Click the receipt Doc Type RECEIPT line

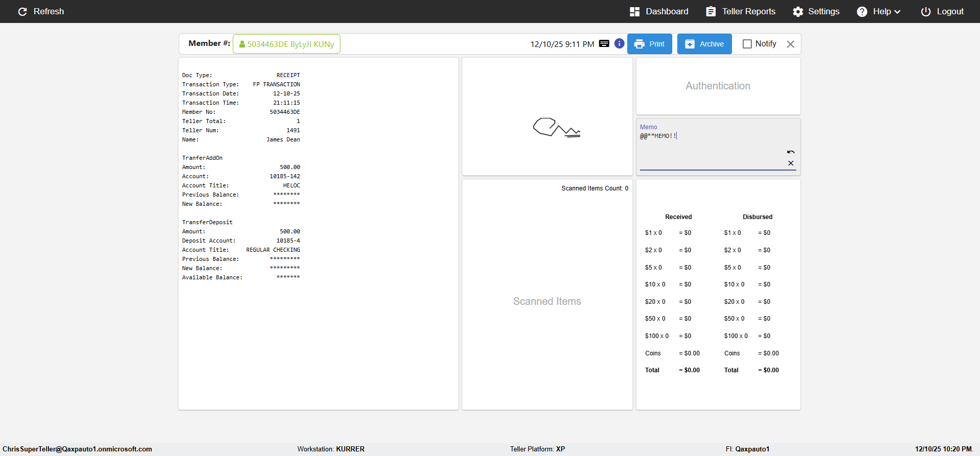click(241, 75)
